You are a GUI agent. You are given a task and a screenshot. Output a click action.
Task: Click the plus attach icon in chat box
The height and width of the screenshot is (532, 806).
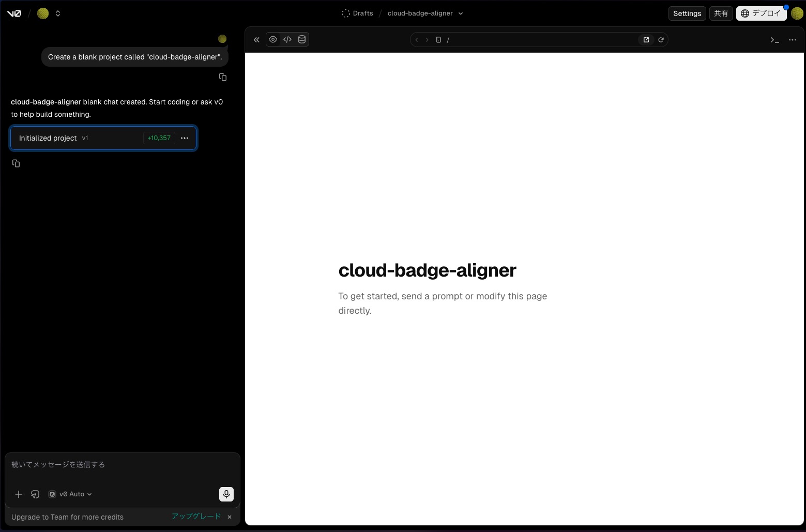[x=19, y=494]
